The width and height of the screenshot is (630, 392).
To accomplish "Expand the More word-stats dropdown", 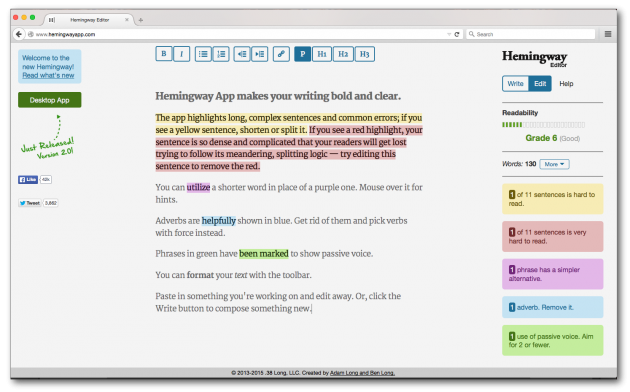I will click(x=554, y=164).
